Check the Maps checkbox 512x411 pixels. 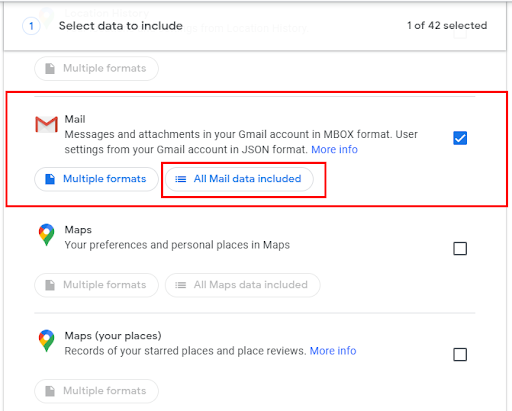[460, 248]
